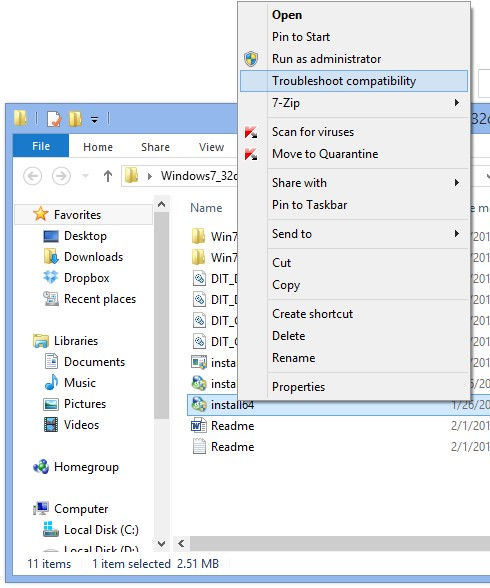Open the File ribbon tab
Image resolution: width=490 pixels, height=588 pixels.
(41, 146)
